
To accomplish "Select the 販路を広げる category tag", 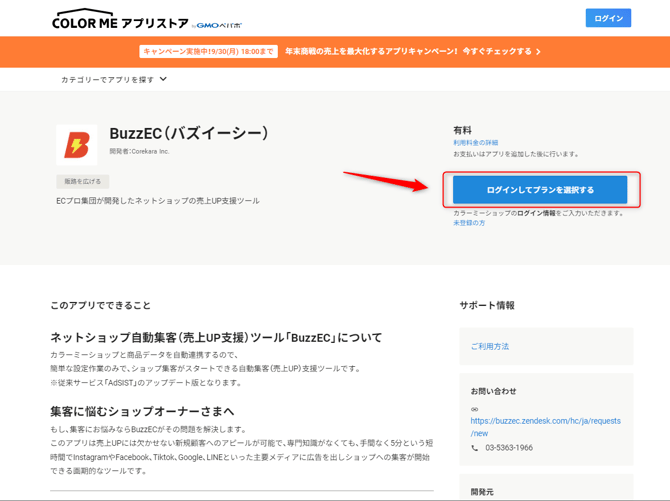I will (x=83, y=182).
